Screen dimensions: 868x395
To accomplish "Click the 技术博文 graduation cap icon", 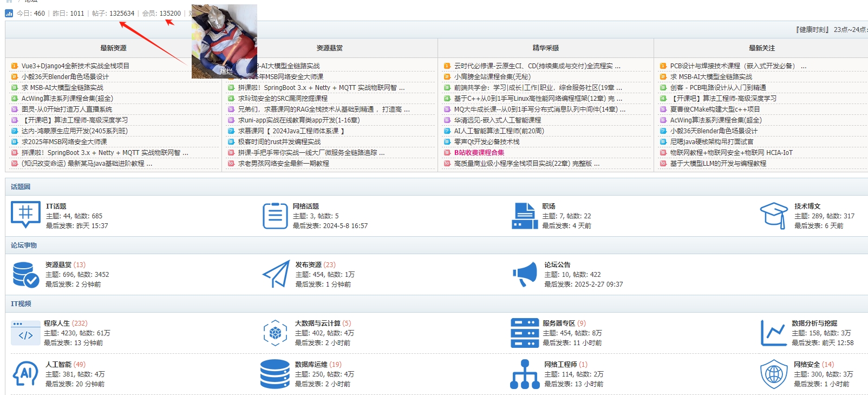I will pos(774,216).
